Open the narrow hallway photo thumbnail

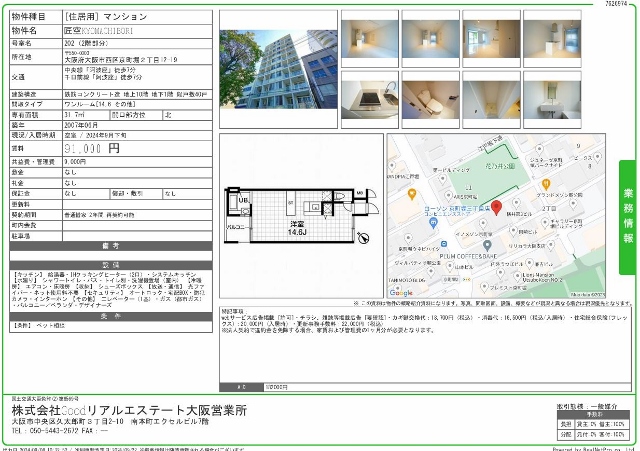491,100
